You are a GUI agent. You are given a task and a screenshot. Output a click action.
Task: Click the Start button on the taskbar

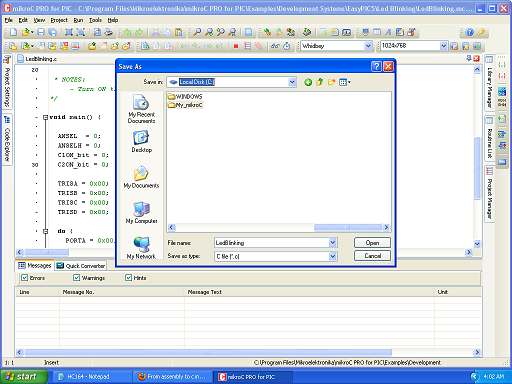pos(23,377)
